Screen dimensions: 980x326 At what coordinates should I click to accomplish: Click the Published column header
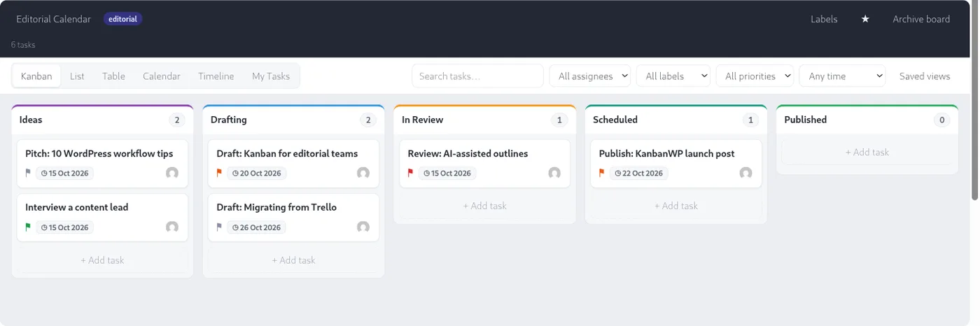coord(867,120)
